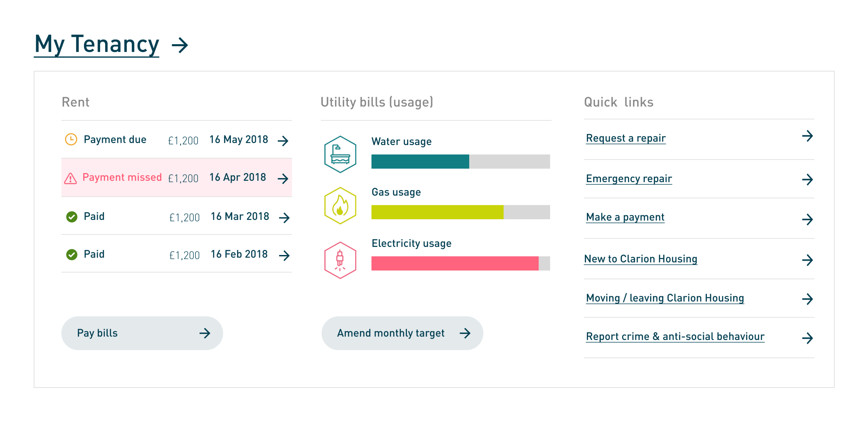Click the teal water usage progress bar

(x=420, y=162)
